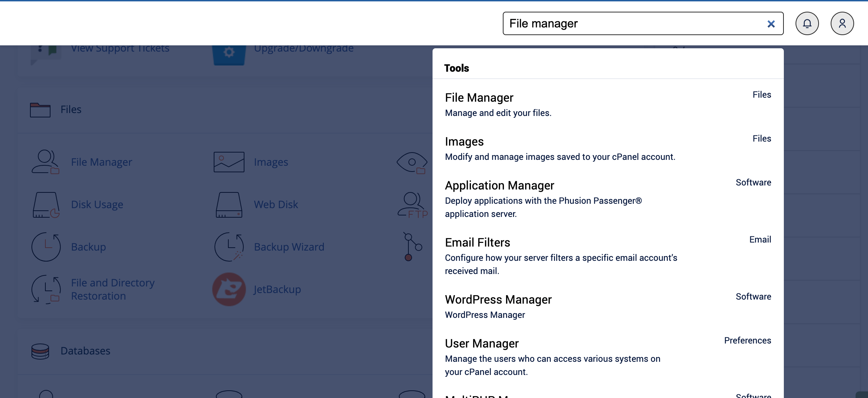Viewport: 868px width, 398px height.
Task: Click the Backup Wizard icon
Action: (229, 247)
